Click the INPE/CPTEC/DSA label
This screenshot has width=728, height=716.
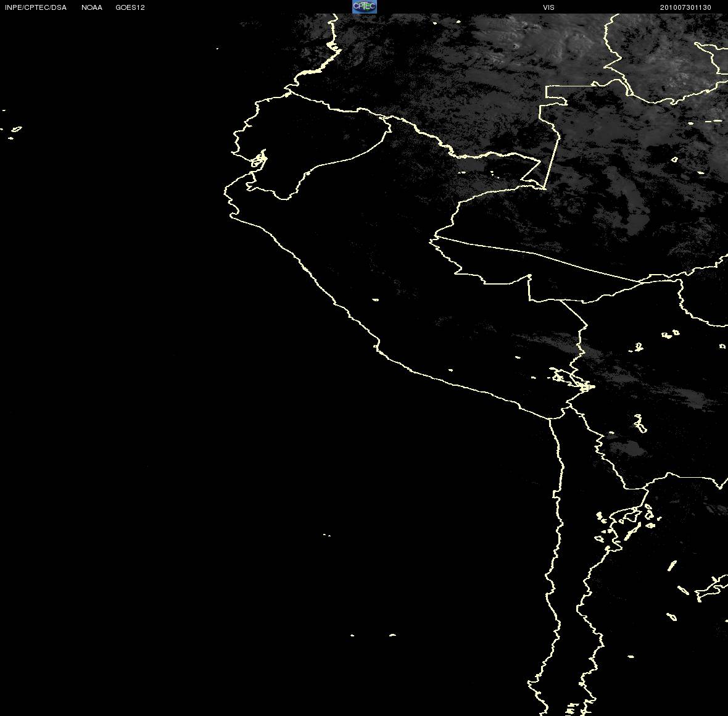(36, 7)
